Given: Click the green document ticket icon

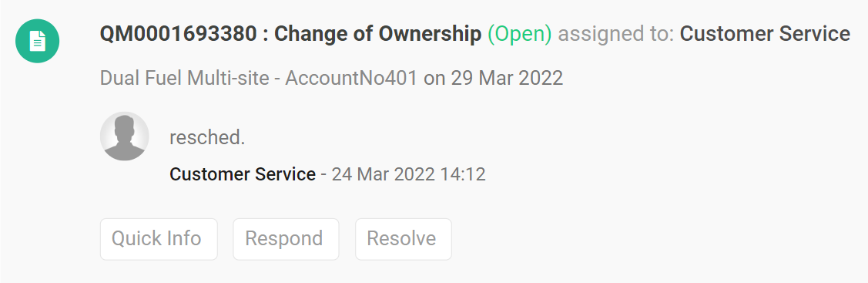Looking at the screenshot, I should click(x=37, y=41).
